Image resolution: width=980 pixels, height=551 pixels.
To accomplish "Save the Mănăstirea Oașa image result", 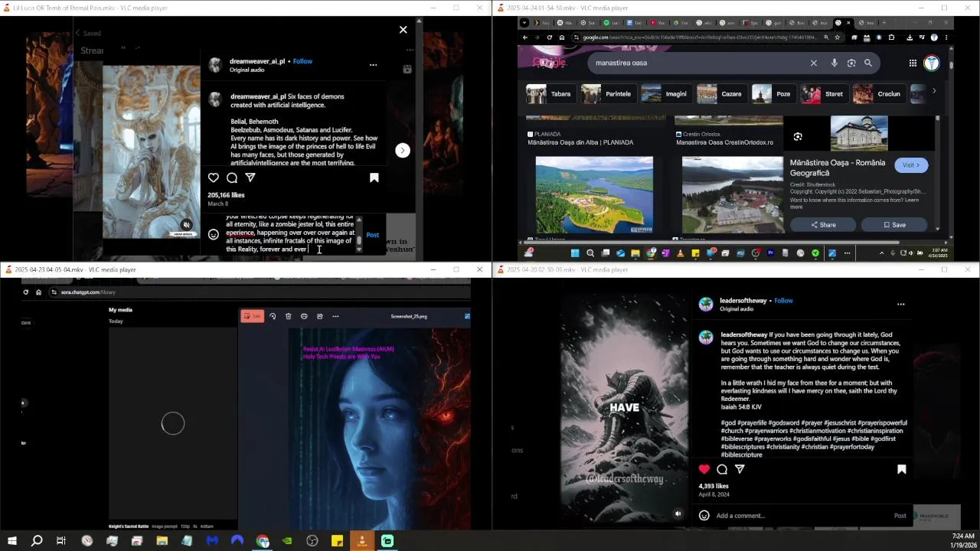I will pyautogui.click(x=894, y=225).
